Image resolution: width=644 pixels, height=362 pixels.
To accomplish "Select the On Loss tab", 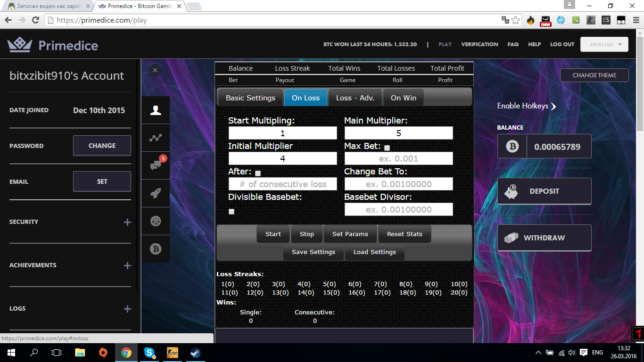I will [x=305, y=98].
